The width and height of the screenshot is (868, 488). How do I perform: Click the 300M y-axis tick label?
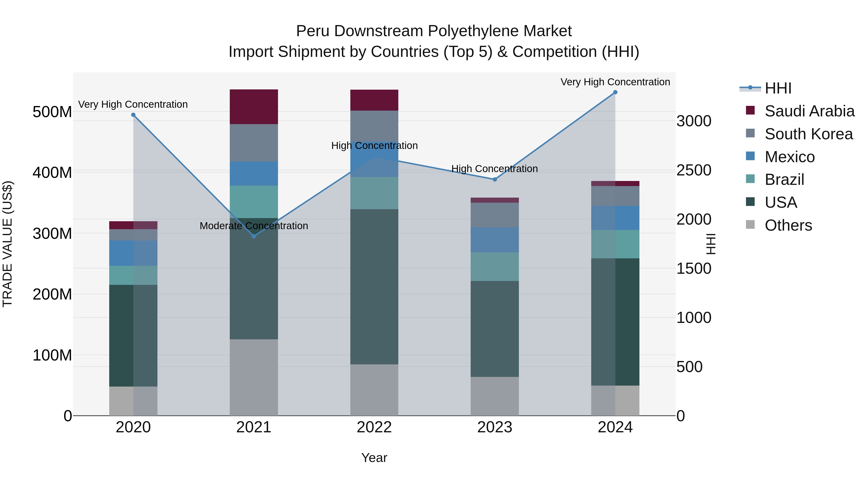pos(52,233)
